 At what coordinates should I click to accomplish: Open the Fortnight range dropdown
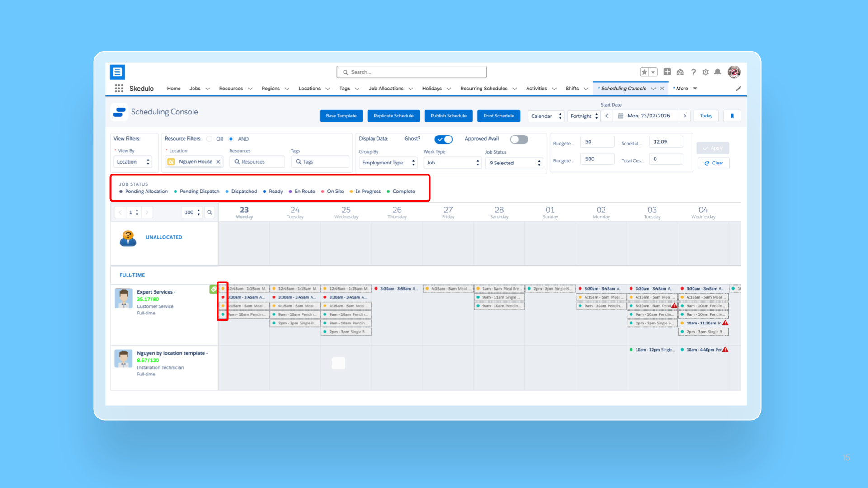(584, 116)
